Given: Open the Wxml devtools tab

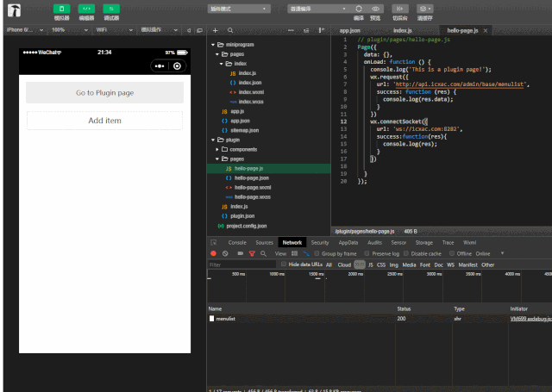Looking at the screenshot, I should pos(469,243).
